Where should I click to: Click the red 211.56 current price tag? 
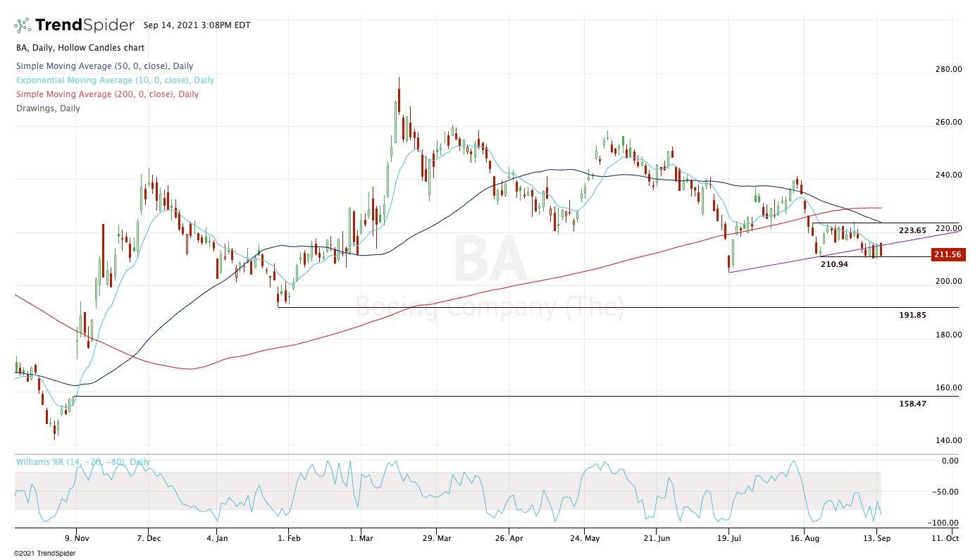click(x=948, y=255)
